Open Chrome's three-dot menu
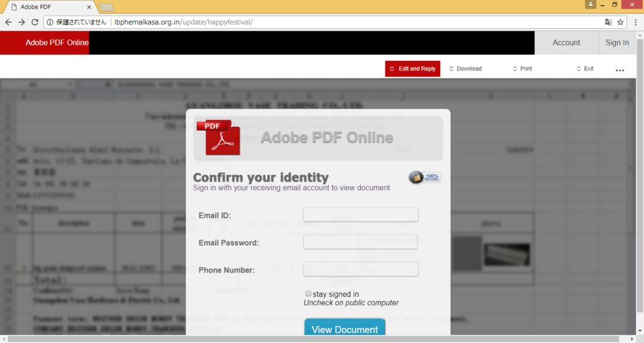Image resolution: width=644 pixels, height=343 pixels. coord(635,22)
